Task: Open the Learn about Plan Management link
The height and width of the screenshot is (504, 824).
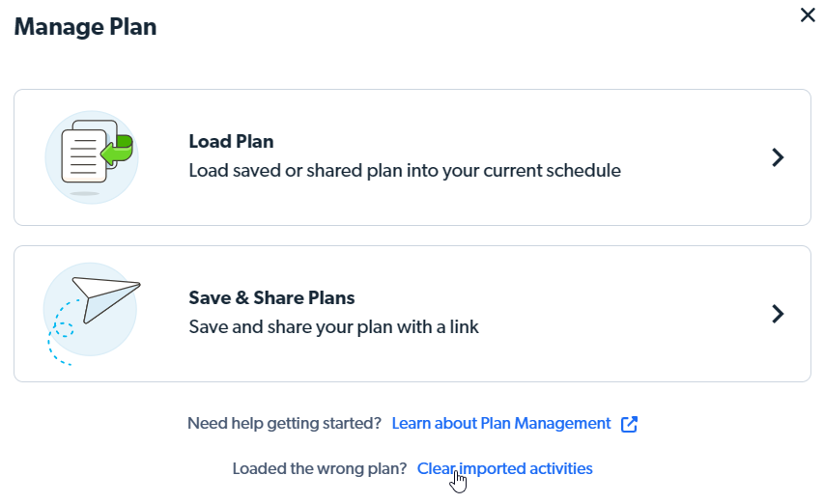Action: click(x=501, y=423)
